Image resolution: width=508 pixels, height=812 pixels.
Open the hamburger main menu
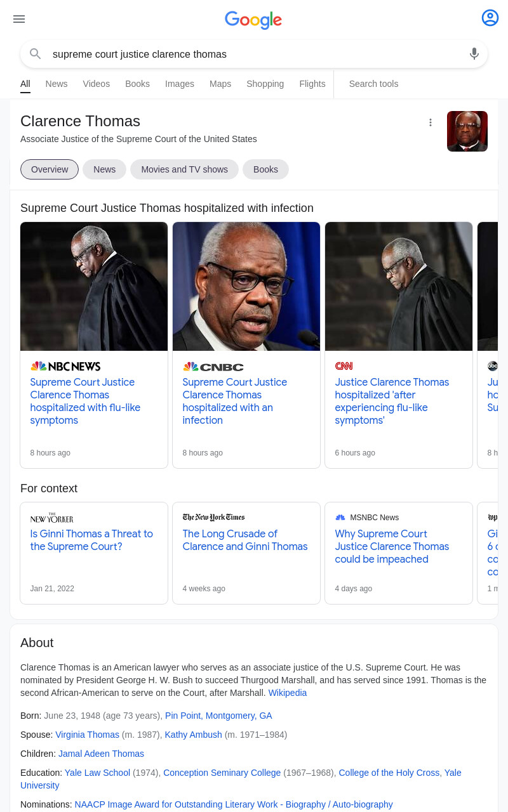tap(19, 19)
